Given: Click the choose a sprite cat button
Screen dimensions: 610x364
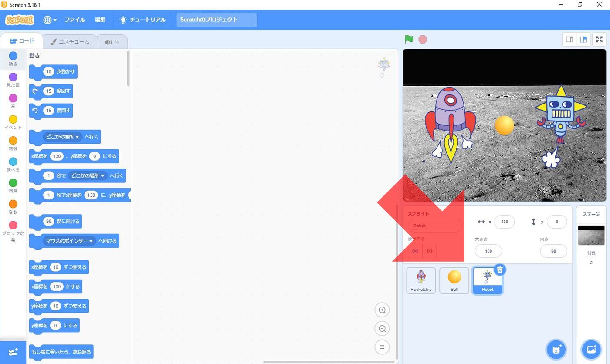Looking at the screenshot, I should tap(556, 349).
